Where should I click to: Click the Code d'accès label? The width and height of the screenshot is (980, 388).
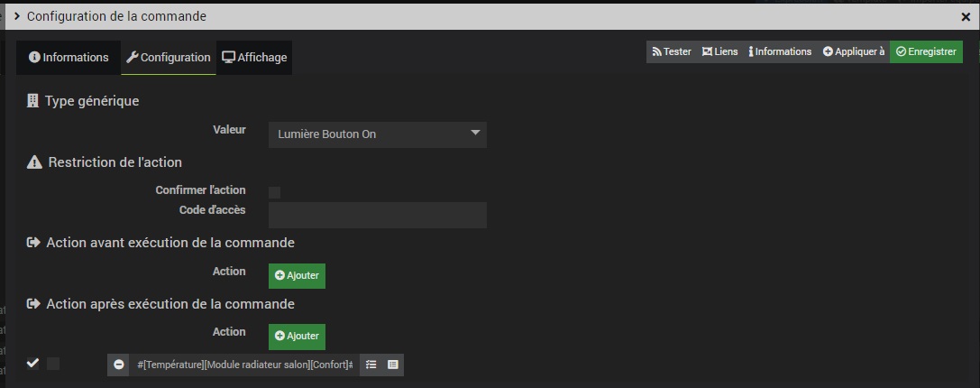[x=213, y=210]
